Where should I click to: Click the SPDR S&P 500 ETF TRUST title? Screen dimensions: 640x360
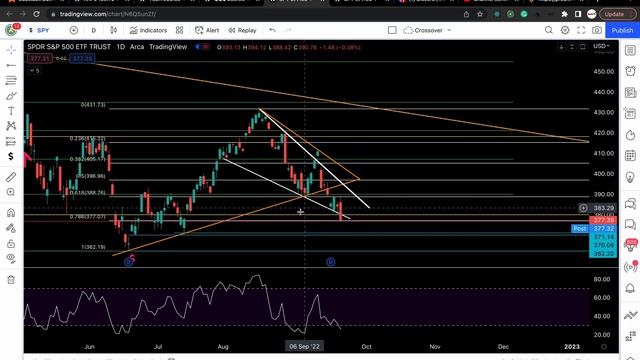click(x=69, y=47)
